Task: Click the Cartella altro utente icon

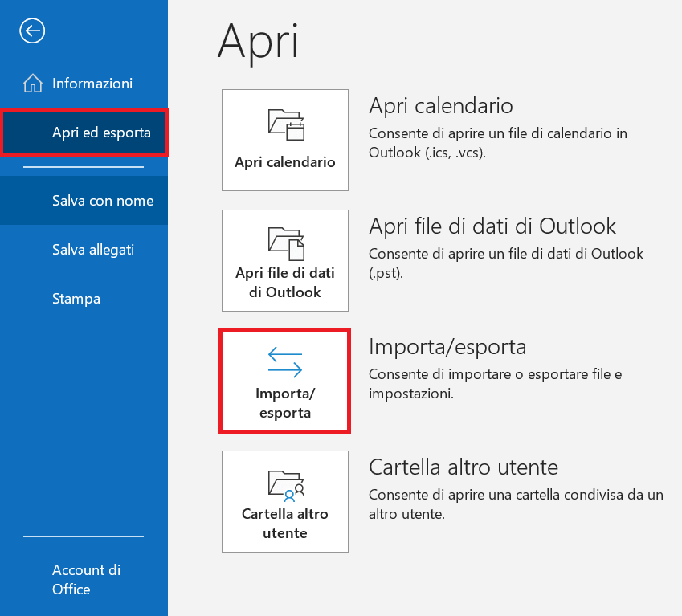Action: coord(286,486)
